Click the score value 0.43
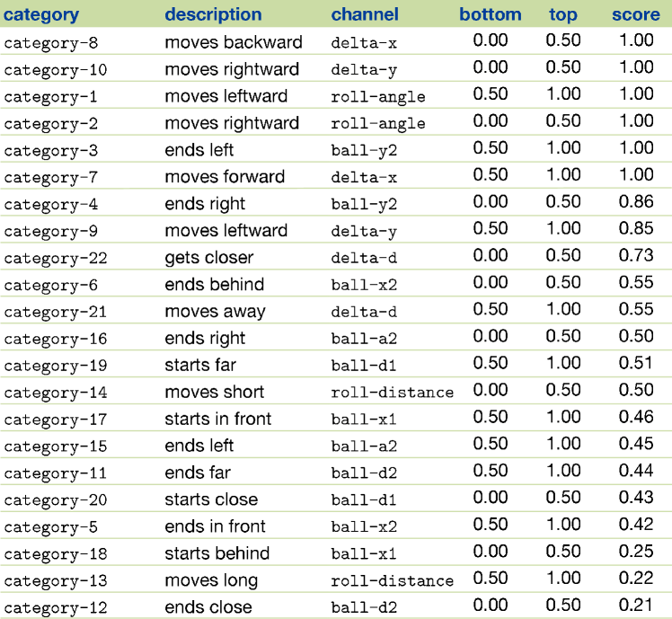Screen dimensions: 672x619 click(636, 497)
